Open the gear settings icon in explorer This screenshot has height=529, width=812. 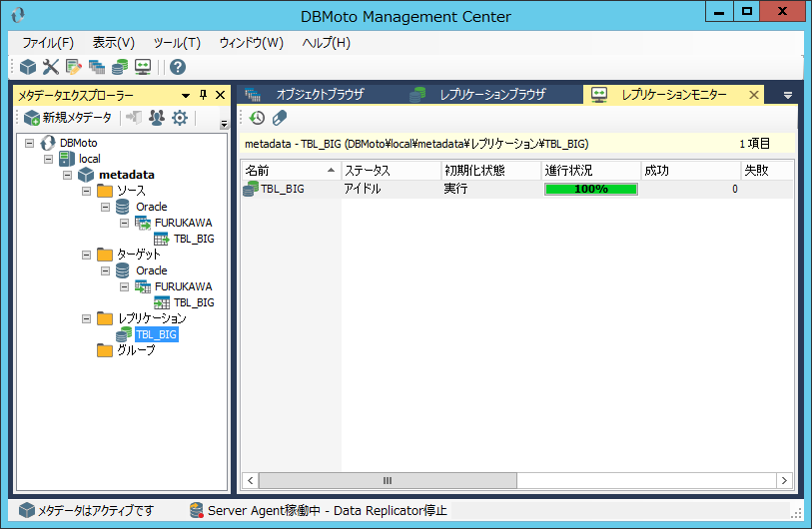tap(180, 118)
